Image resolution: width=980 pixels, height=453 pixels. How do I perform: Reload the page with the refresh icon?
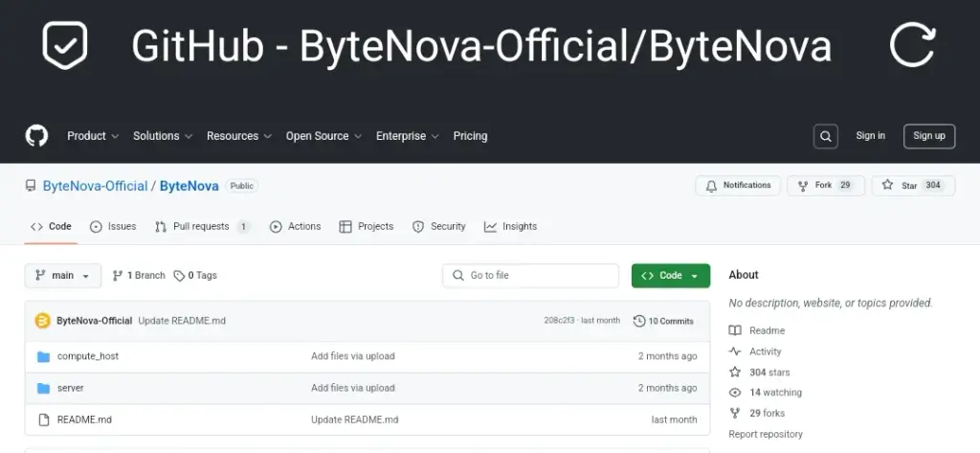pos(912,44)
